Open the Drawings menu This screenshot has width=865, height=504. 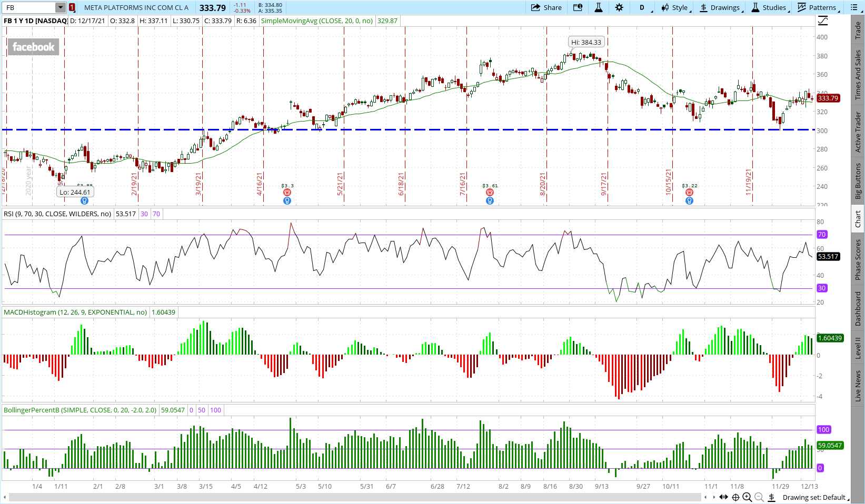click(722, 7)
